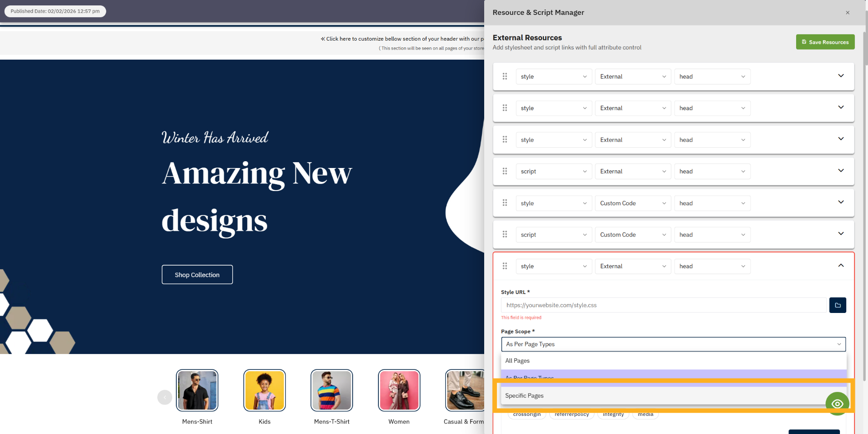The width and height of the screenshot is (868, 434).
Task: Open the file browser beside the Style URL field
Action: point(837,305)
